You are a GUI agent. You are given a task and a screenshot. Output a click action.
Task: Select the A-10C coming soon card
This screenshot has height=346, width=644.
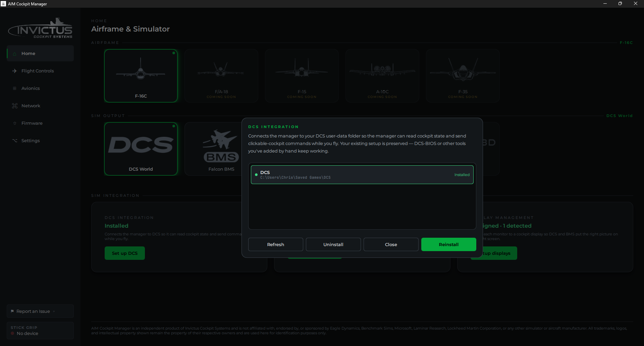pos(382,76)
